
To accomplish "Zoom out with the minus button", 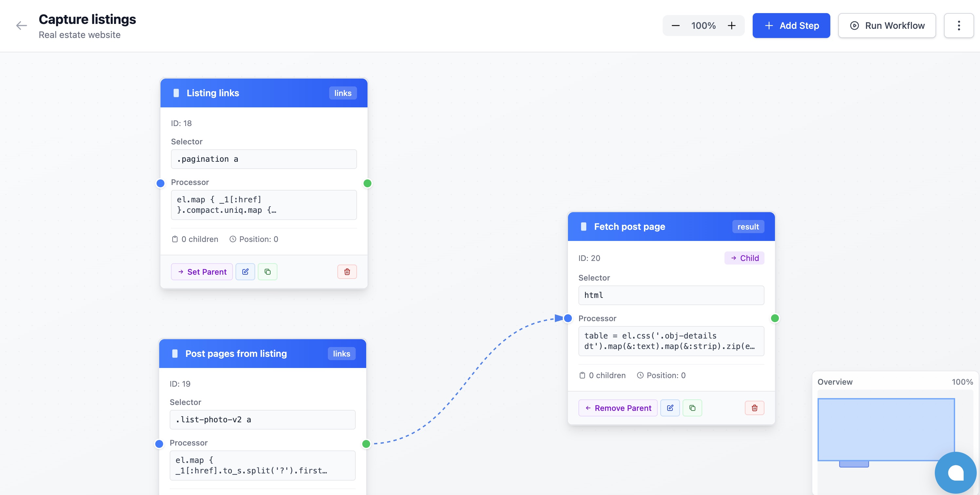I will pos(675,26).
